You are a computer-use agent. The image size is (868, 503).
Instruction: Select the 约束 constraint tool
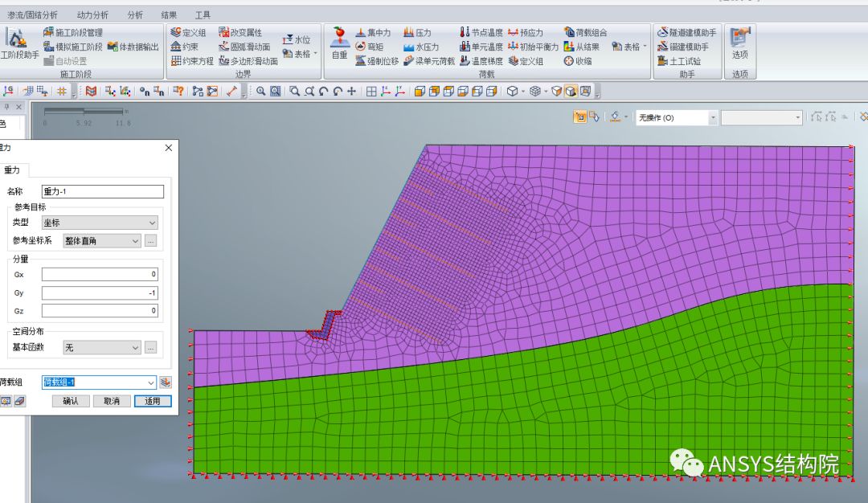[185, 47]
